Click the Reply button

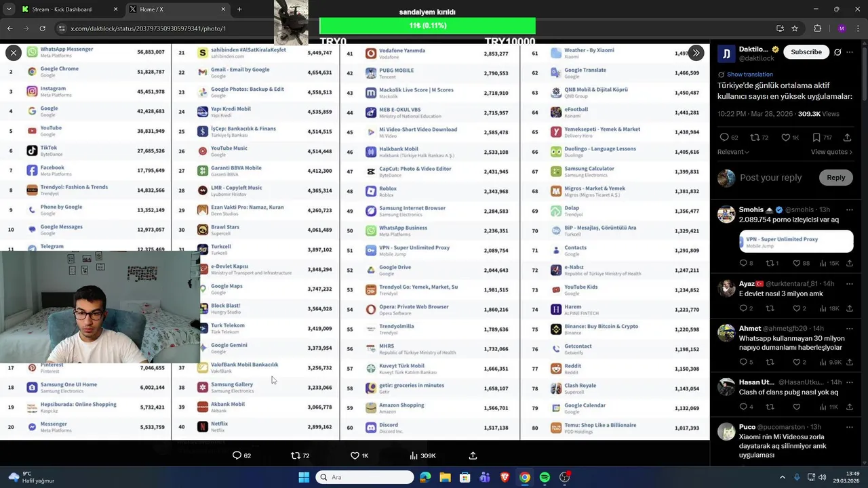click(835, 178)
